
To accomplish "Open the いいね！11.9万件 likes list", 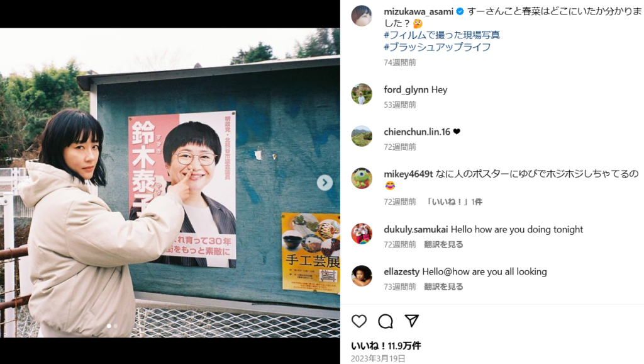I will (x=386, y=346).
